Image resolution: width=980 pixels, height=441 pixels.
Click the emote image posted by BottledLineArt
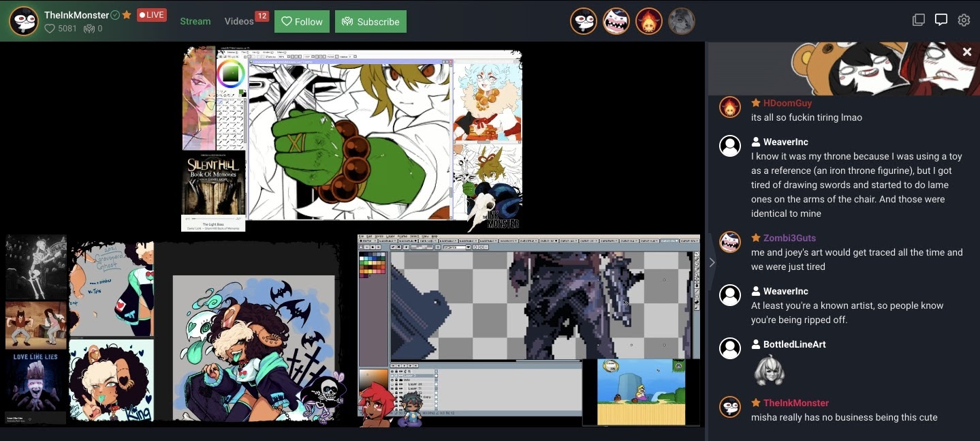click(x=769, y=371)
